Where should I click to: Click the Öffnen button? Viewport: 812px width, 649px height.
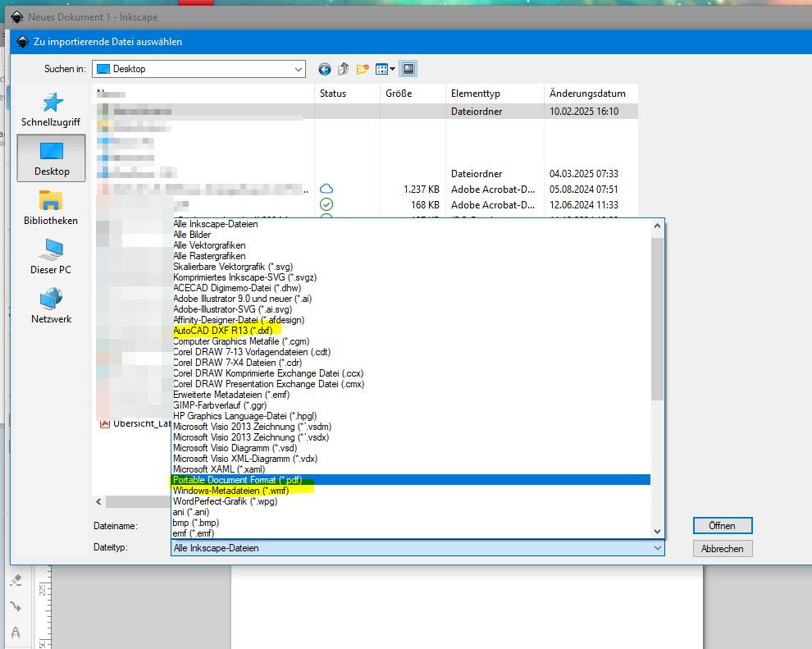click(x=723, y=526)
